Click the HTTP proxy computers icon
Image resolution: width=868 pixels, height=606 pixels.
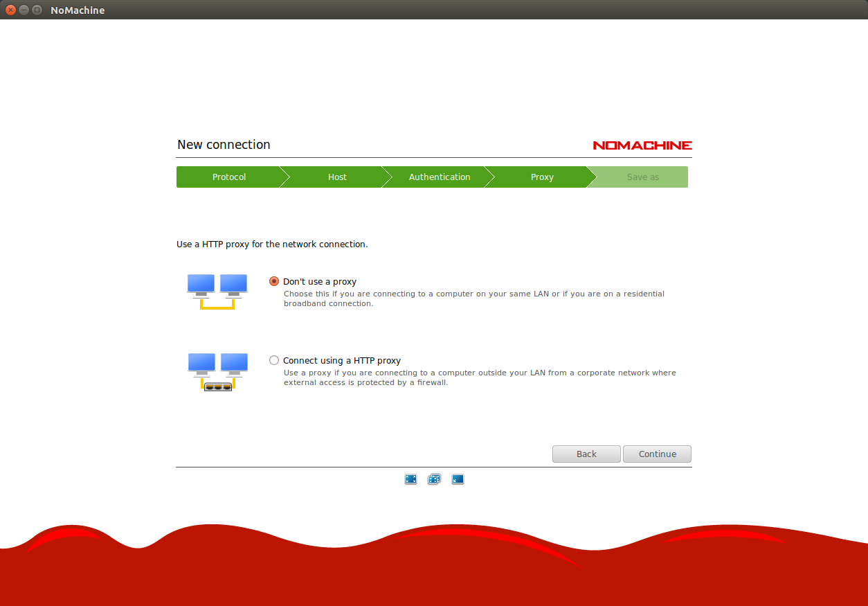click(x=217, y=372)
